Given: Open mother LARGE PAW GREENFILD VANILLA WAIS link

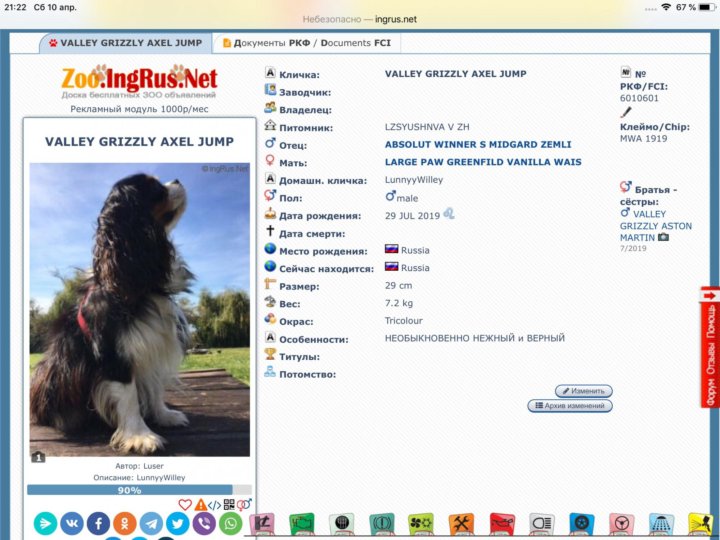Looking at the screenshot, I should coord(482,162).
